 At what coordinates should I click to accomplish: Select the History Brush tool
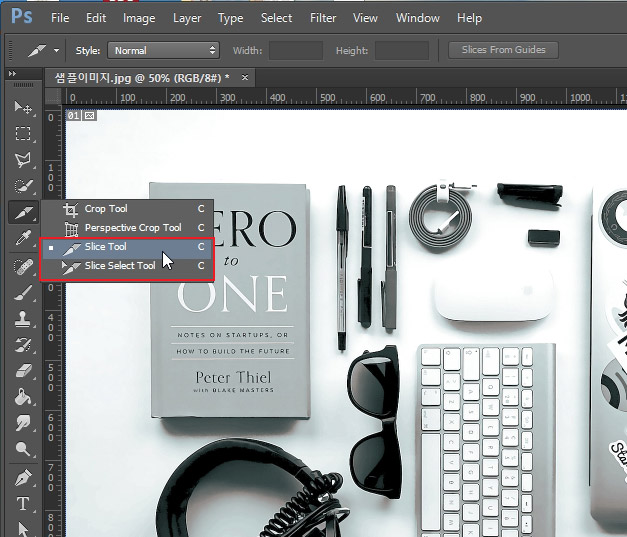[x=23, y=345]
